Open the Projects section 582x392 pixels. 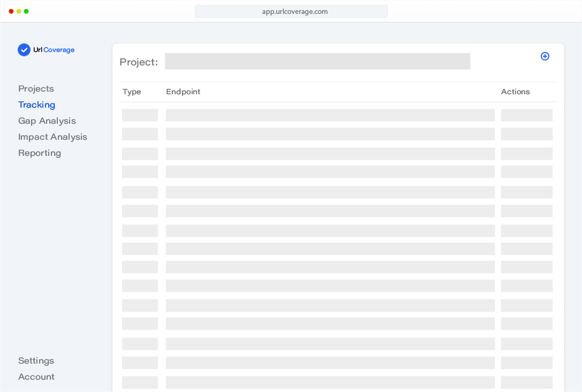[x=36, y=89]
